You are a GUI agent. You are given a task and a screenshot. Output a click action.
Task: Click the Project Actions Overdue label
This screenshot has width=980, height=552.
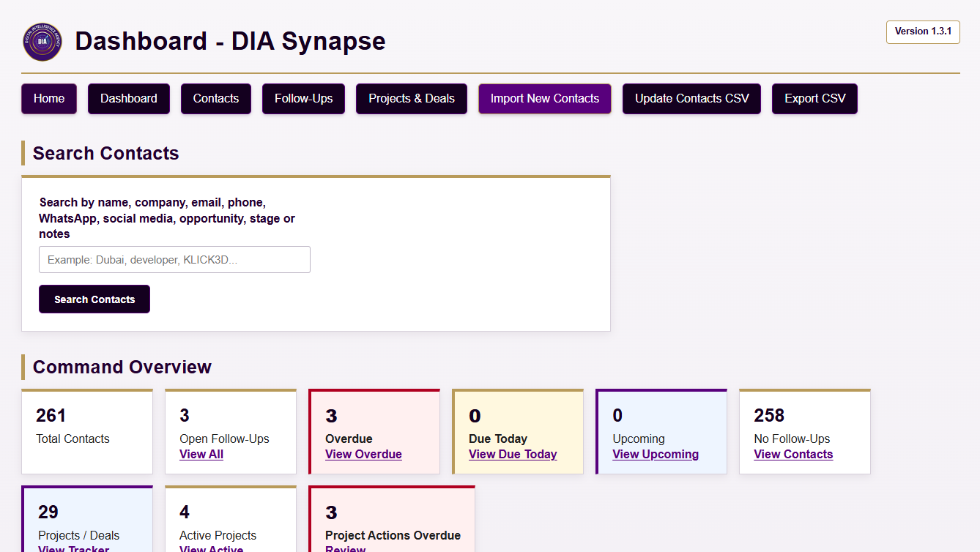393,535
